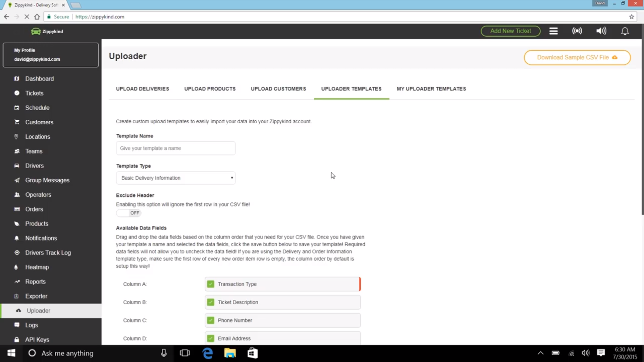This screenshot has width=644, height=362.
Task: Switch to Upload Customers tab
Action: [278, 89]
